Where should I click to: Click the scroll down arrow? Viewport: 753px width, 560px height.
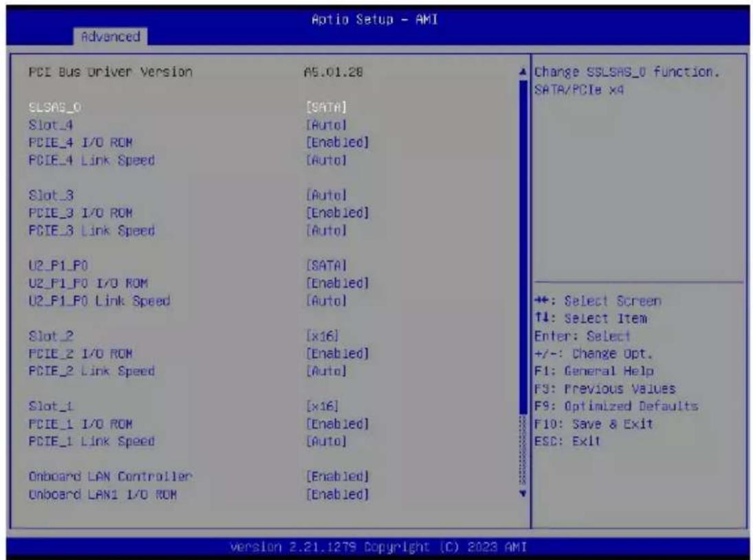pyautogui.click(x=523, y=493)
